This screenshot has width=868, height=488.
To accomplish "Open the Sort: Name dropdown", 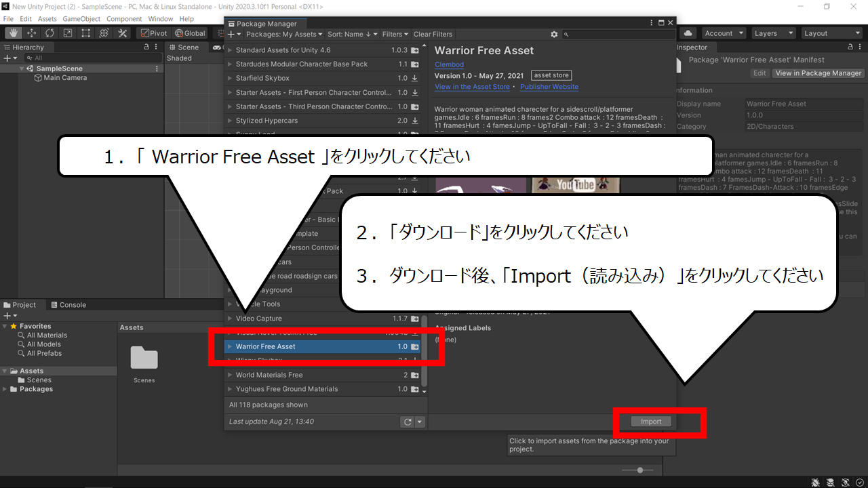I will (x=353, y=34).
